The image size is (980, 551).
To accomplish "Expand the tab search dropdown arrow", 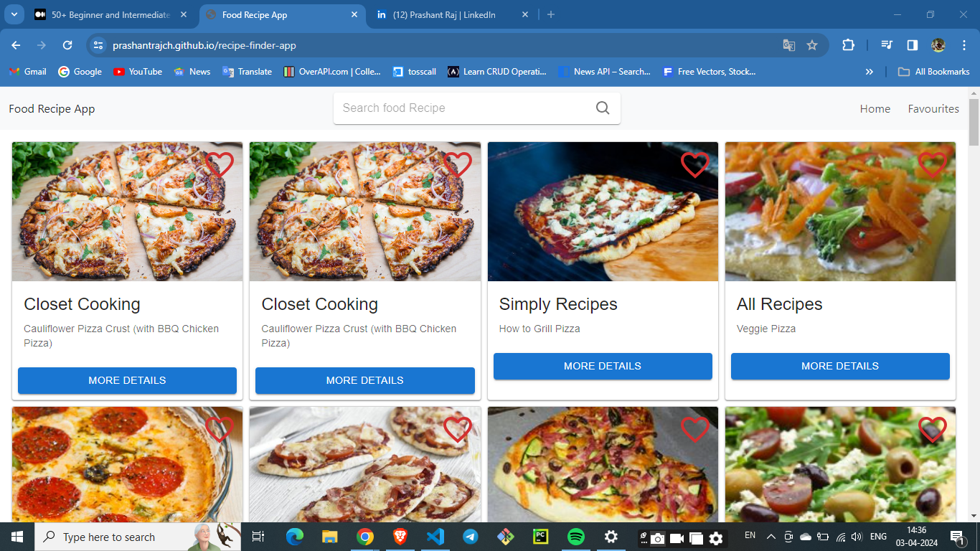I will click(x=14, y=14).
